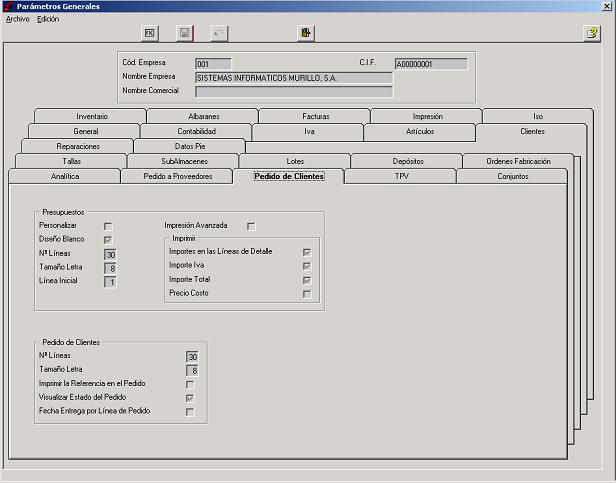The width and height of the screenshot is (616, 483).
Task: Open the Archivo menu
Action: [18, 19]
